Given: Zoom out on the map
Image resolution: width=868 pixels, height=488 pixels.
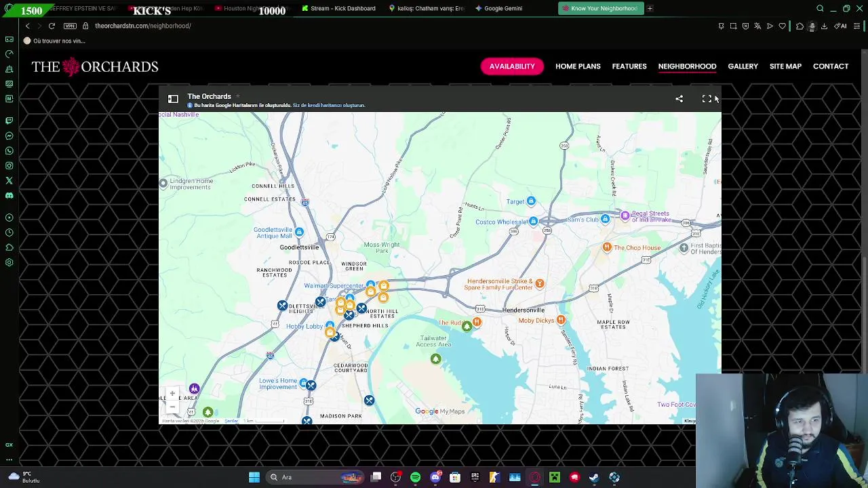Looking at the screenshot, I should tap(172, 407).
